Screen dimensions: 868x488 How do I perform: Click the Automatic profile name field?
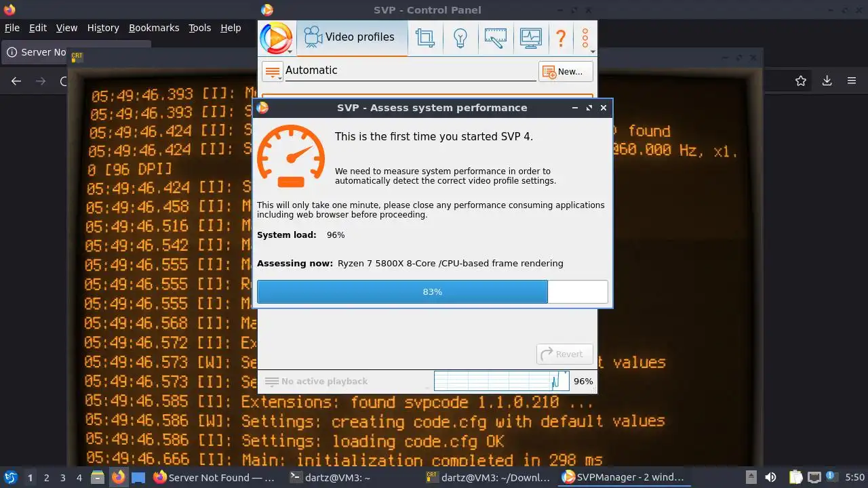pos(410,70)
